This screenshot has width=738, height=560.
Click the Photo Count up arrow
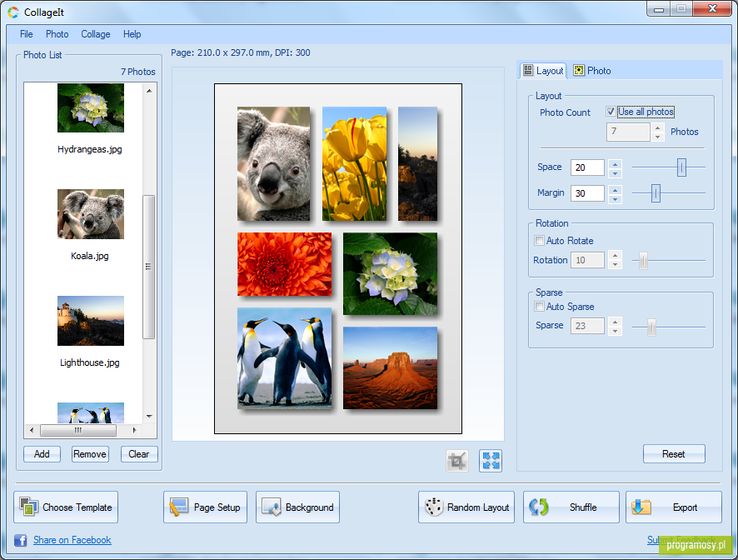[657, 127]
